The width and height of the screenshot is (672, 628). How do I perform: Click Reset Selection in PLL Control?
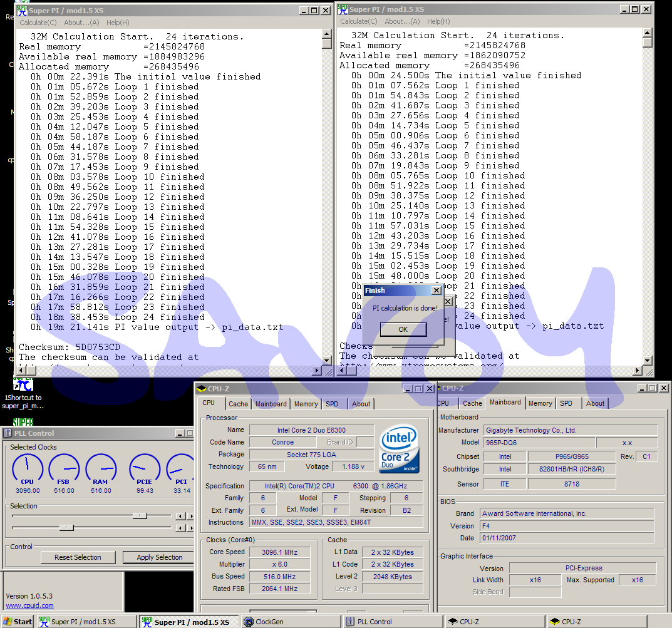point(78,557)
